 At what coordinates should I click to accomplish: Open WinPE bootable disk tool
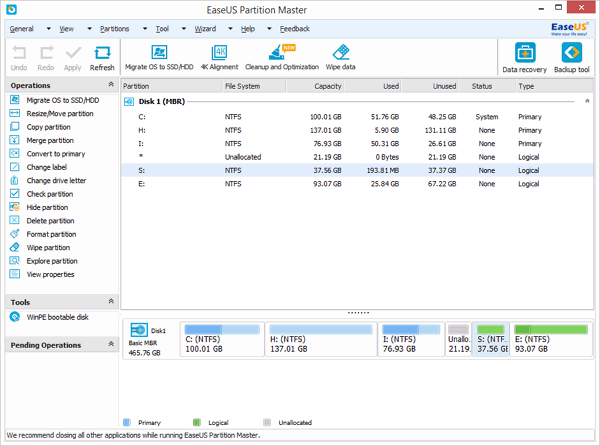pyautogui.click(x=55, y=317)
